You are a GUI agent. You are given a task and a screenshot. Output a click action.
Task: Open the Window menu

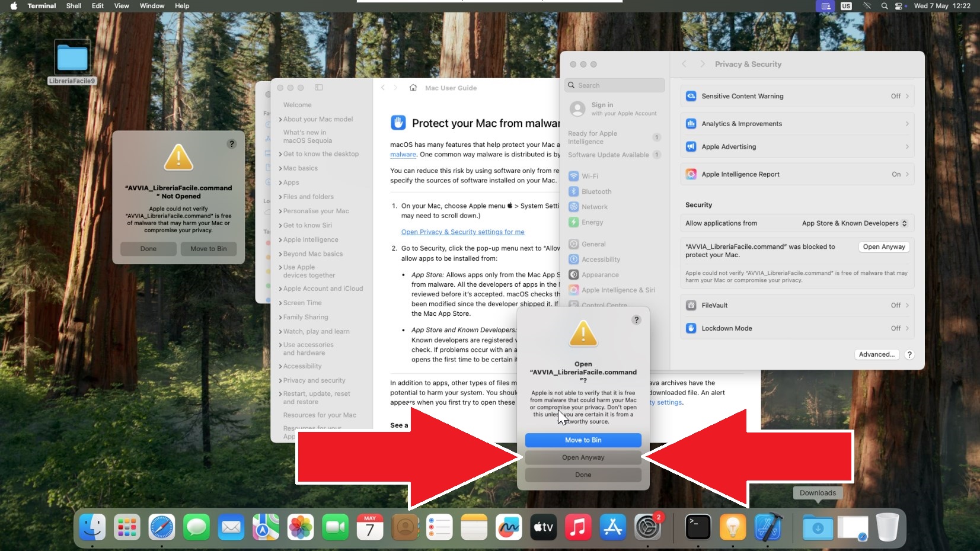click(152, 6)
